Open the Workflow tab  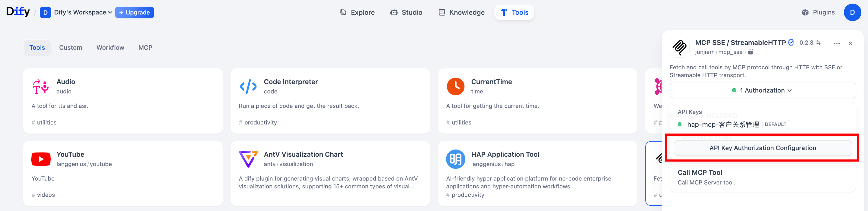click(110, 48)
